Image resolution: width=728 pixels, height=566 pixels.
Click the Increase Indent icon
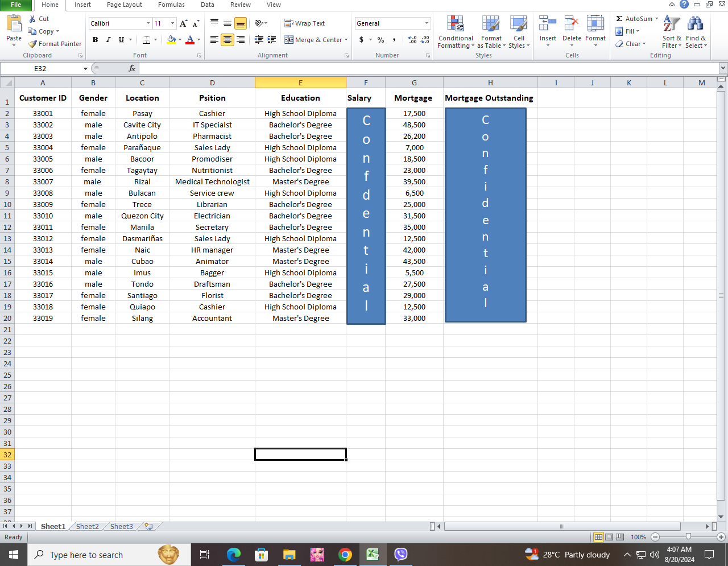click(x=272, y=40)
